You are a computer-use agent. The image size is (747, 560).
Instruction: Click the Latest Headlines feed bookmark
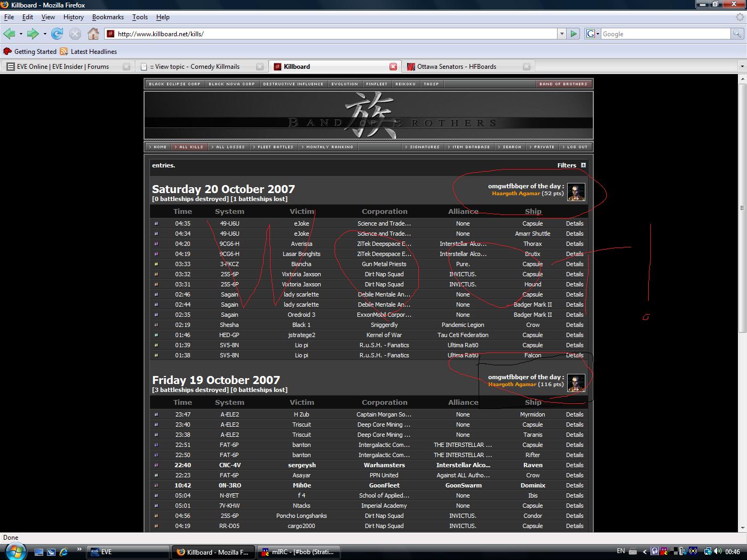(x=89, y=52)
